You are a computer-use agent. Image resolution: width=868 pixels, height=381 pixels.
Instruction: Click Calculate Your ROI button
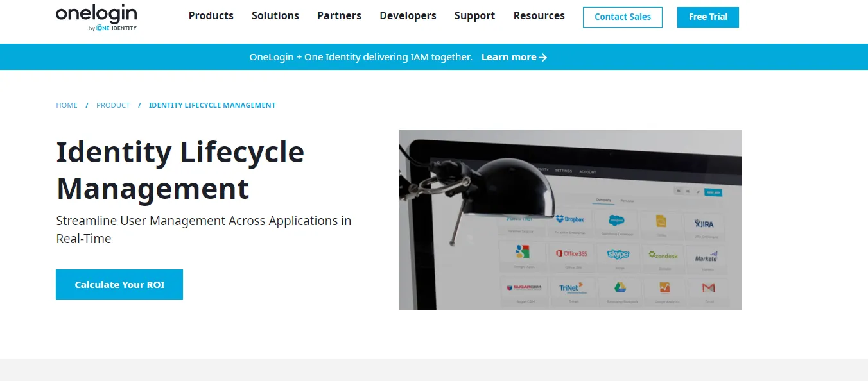click(119, 284)
